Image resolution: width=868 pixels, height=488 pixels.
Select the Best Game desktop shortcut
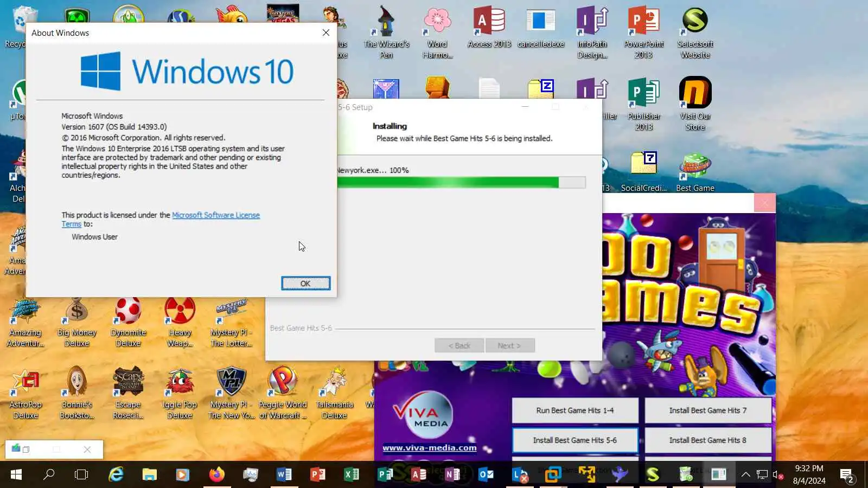[x=695, y=172]
